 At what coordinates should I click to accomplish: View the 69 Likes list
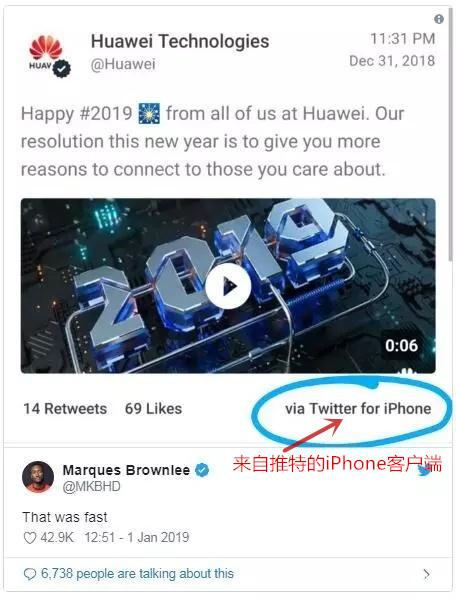(154, 409)
